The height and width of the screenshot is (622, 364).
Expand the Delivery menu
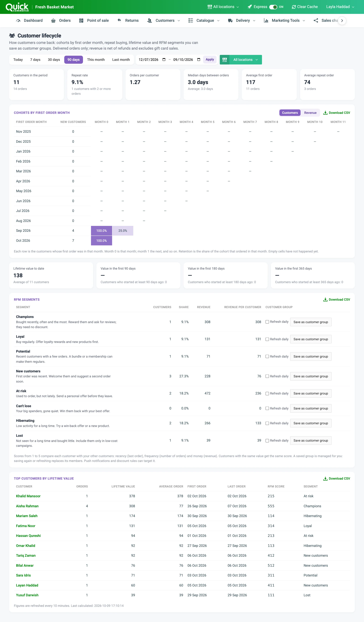[242, 21]
